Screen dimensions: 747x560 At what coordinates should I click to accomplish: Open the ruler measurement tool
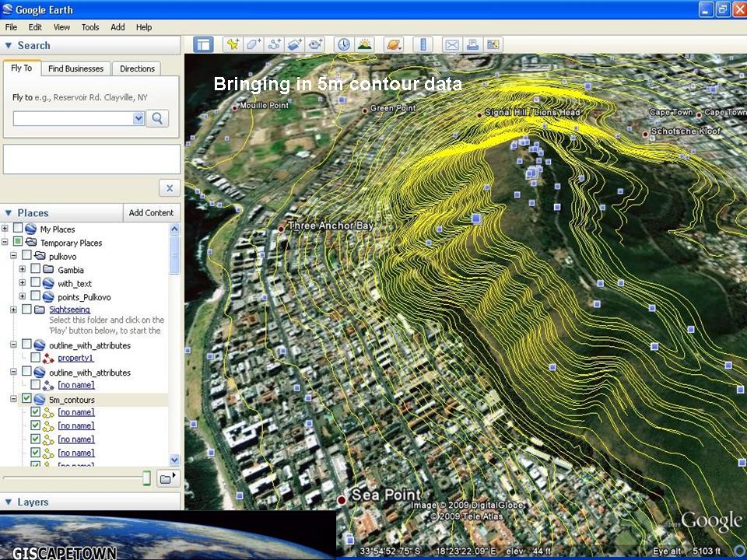(x=423, y=45)
